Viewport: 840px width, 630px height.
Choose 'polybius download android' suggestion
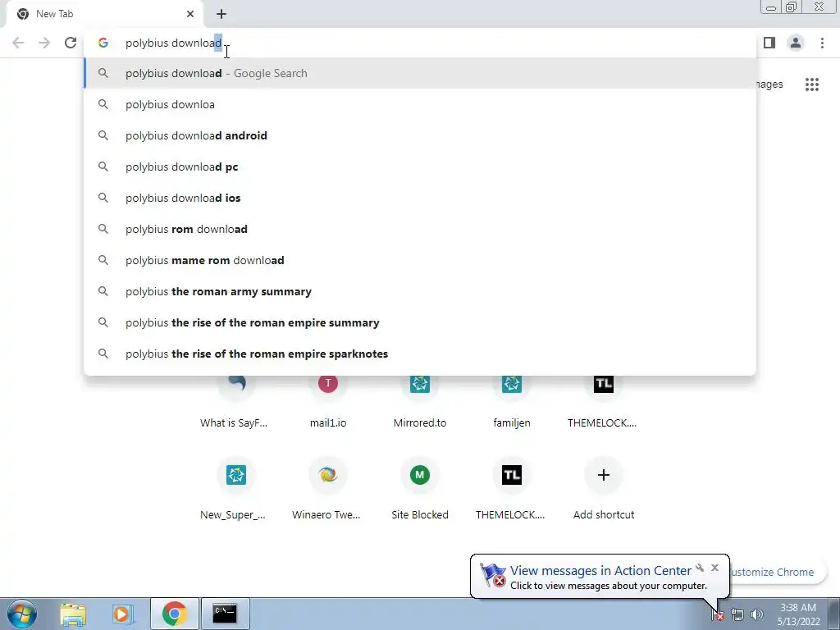pyautogui.click(x=420, y=135)
